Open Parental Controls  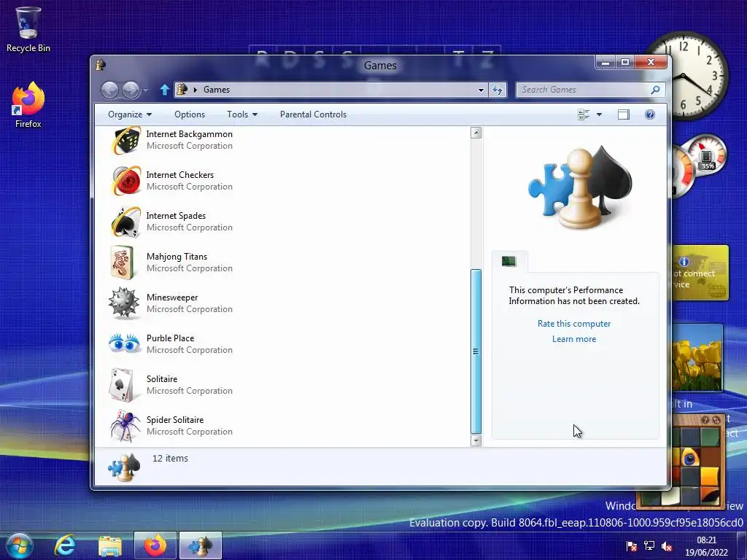(313, 114)
